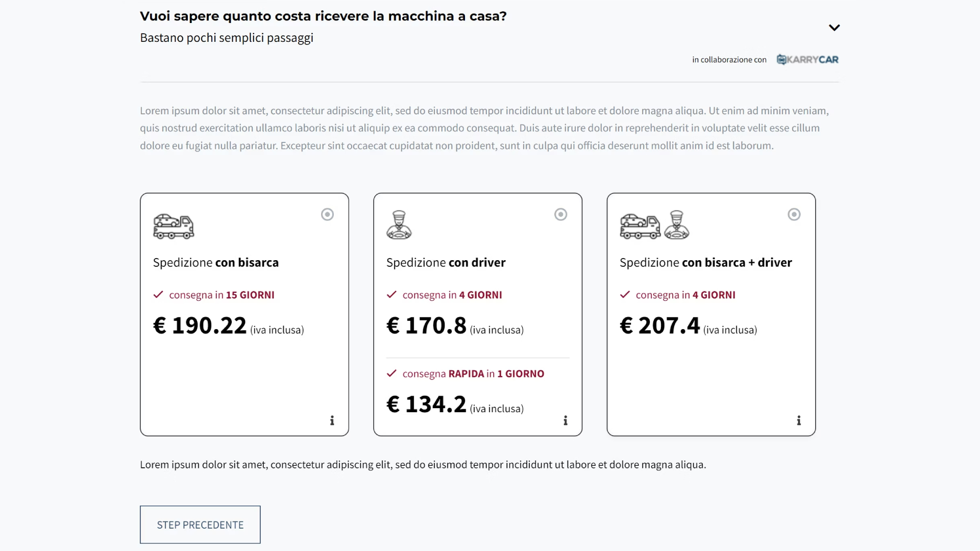The image size is (980, 551).
Task: Click the € 207.4 price in third card
Action: [x=659, y=325]
